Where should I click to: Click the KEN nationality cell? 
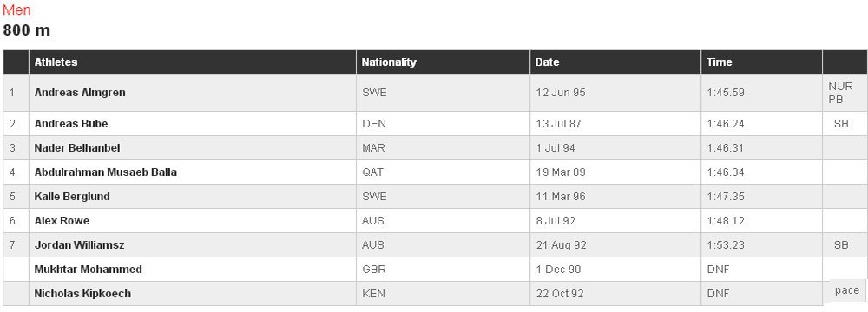(x=373, y=293)
